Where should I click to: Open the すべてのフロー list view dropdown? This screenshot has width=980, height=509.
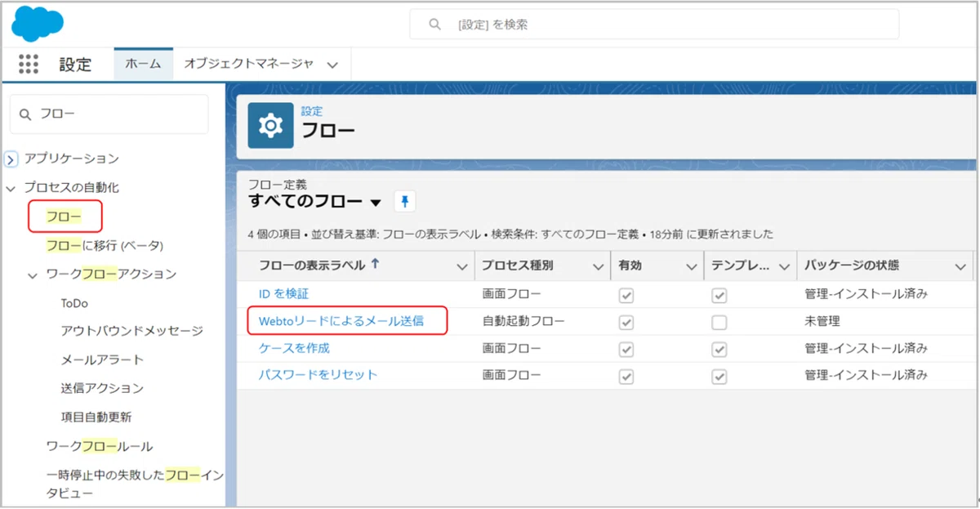click(x=376, y=203)
